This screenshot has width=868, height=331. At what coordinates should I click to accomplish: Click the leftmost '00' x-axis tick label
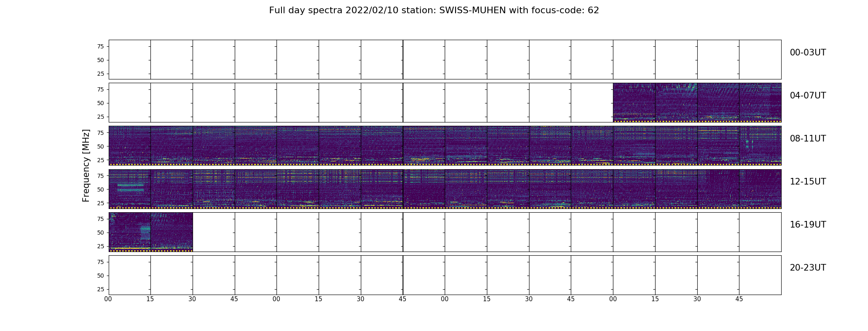pyautogui.click(x=108, y=299)
